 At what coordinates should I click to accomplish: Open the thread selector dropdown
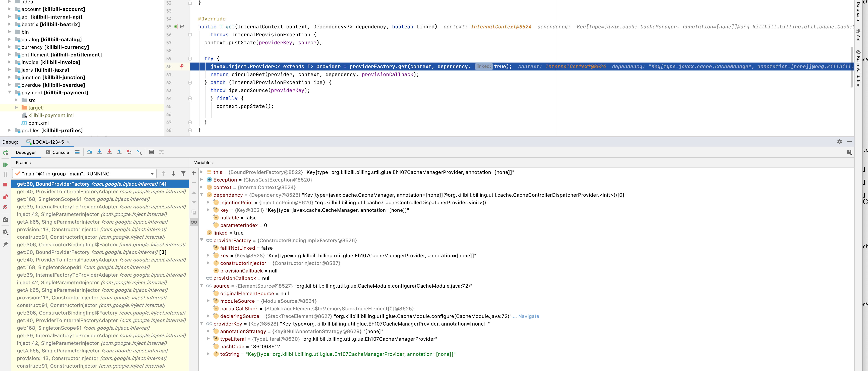[x=152, y=174]
